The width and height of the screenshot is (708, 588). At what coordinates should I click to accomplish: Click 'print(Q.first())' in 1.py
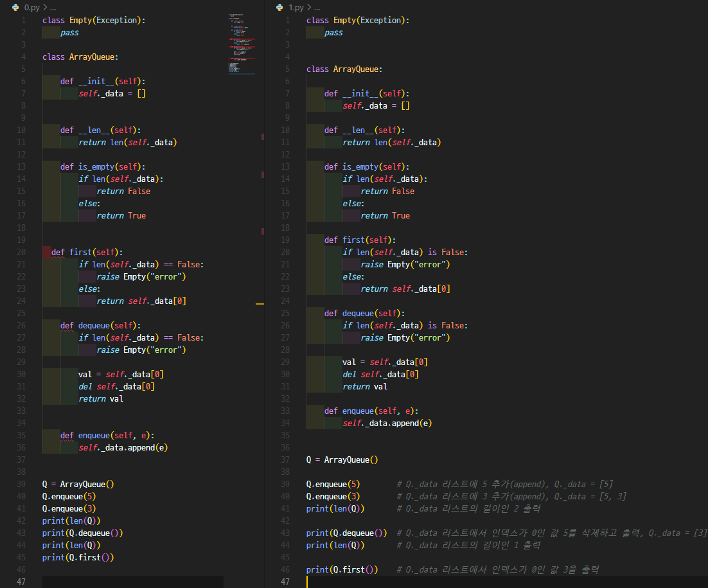(342, 569)
